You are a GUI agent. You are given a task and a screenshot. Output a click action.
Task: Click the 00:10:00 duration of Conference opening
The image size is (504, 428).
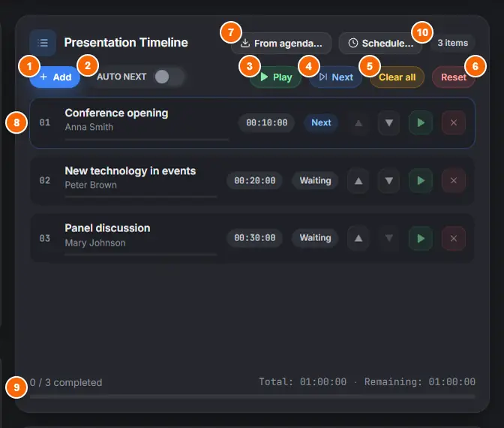(266, 122)
